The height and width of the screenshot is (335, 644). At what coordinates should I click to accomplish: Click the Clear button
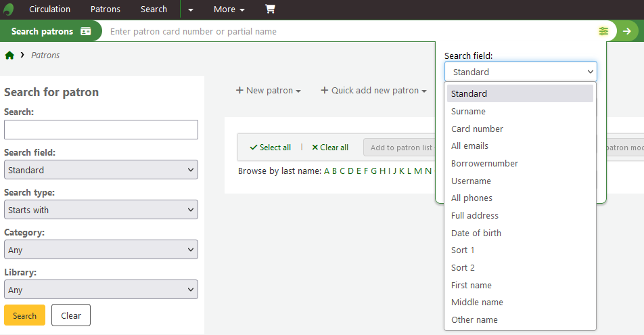pyautogui.click(x=71, y=315)
